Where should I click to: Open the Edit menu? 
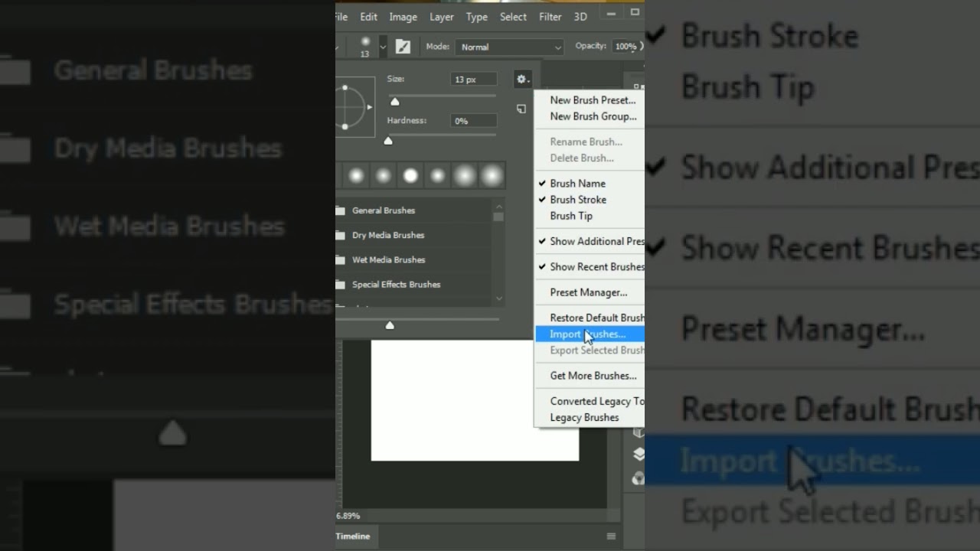click(368, 17)
